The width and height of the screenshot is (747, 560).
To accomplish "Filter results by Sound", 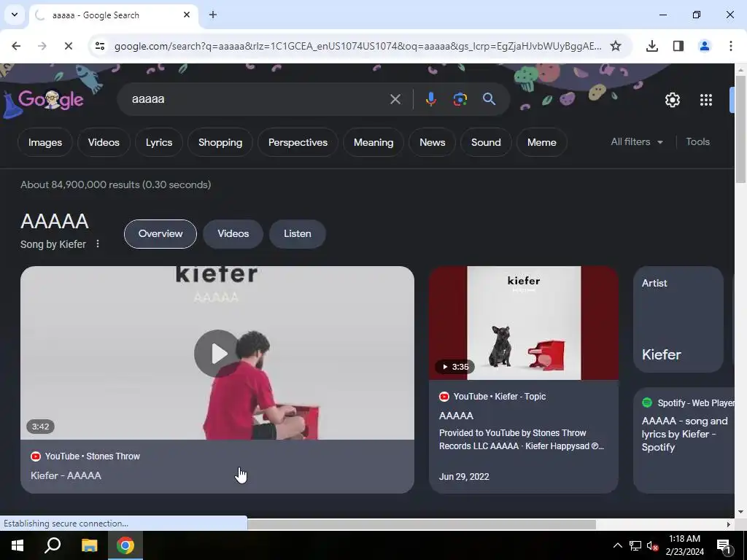I will pyautogui.click(x=486, y=142).
